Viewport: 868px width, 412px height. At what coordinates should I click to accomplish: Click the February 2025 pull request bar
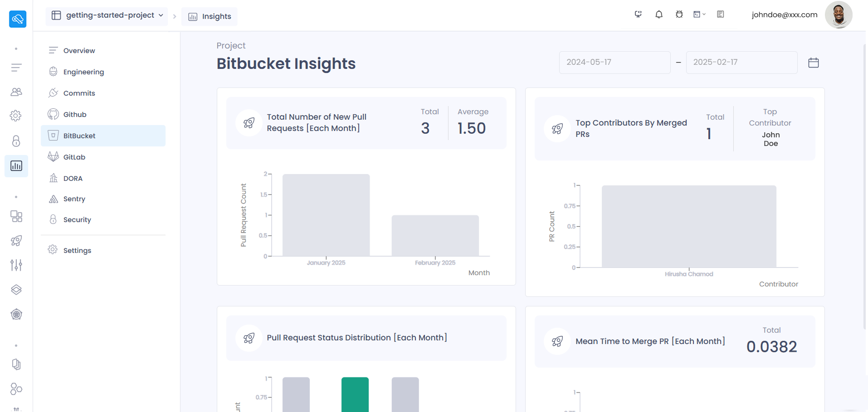[435, 236]
